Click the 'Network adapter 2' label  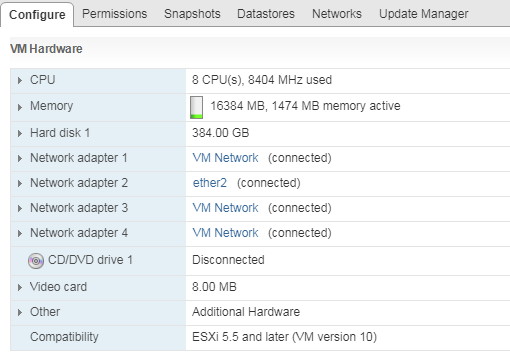[79, 183]
